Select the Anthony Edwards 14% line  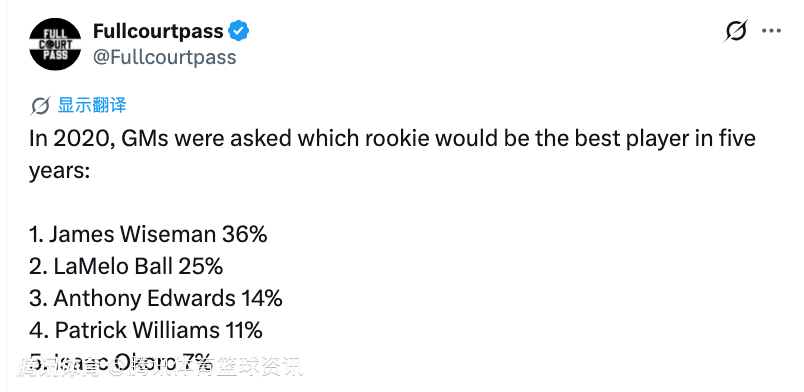(156, 298)
